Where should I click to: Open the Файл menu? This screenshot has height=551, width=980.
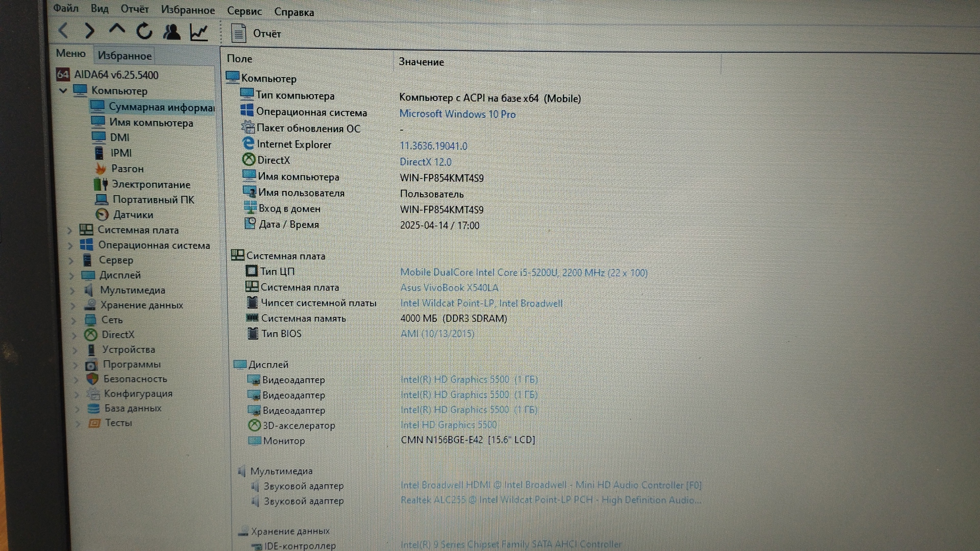(66, 8)
